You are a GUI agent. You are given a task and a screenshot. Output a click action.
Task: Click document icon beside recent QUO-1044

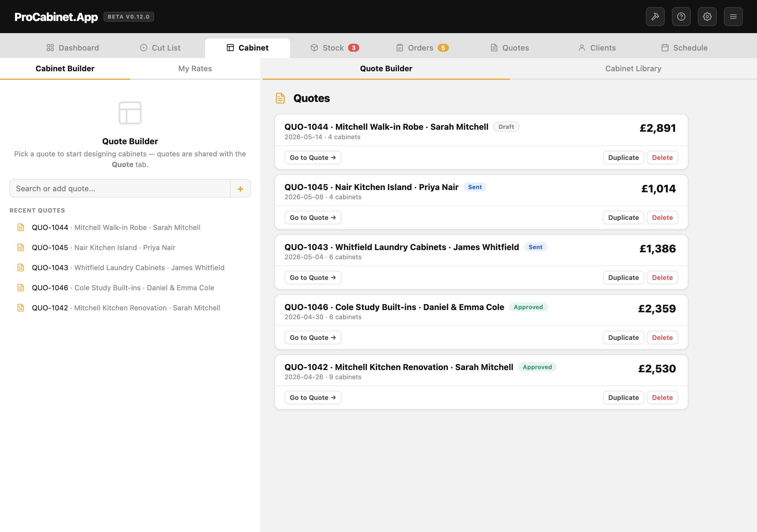click(x=21, y=228)
